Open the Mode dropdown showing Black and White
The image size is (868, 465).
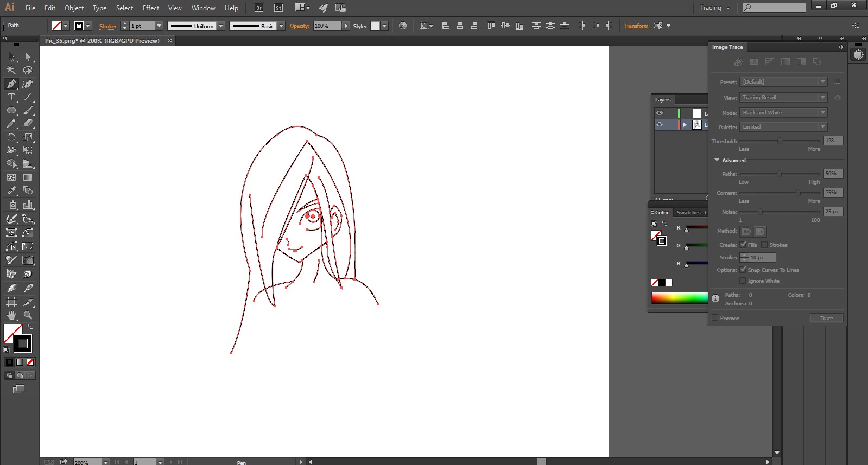(784, 113)
